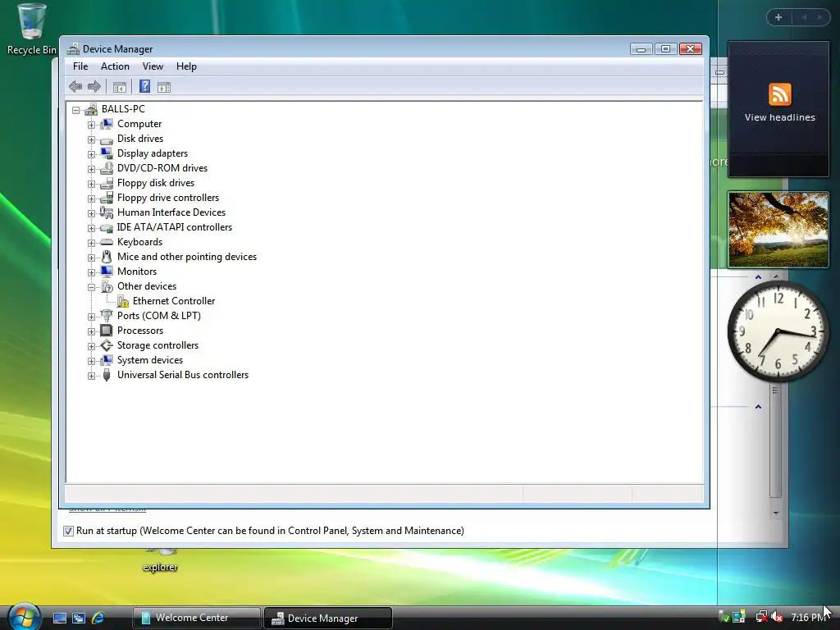Click the Keyboards category icon
Screen dimensions: 840x630
(x=107, y=242)
